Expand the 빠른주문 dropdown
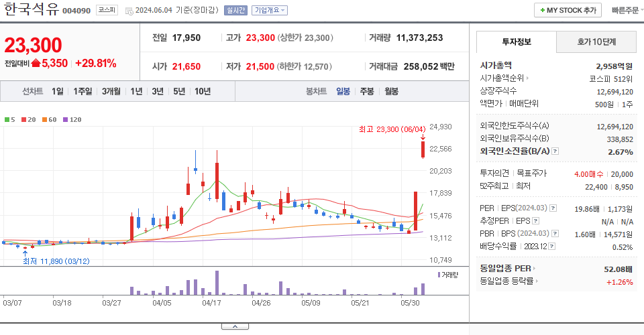This screenshot has width=644, height=335. [x=627, y=10]
